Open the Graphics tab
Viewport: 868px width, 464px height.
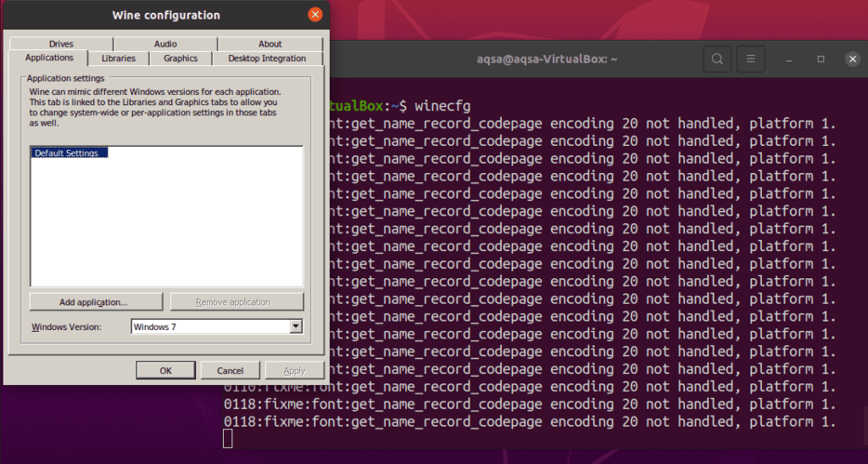[181, 59]
